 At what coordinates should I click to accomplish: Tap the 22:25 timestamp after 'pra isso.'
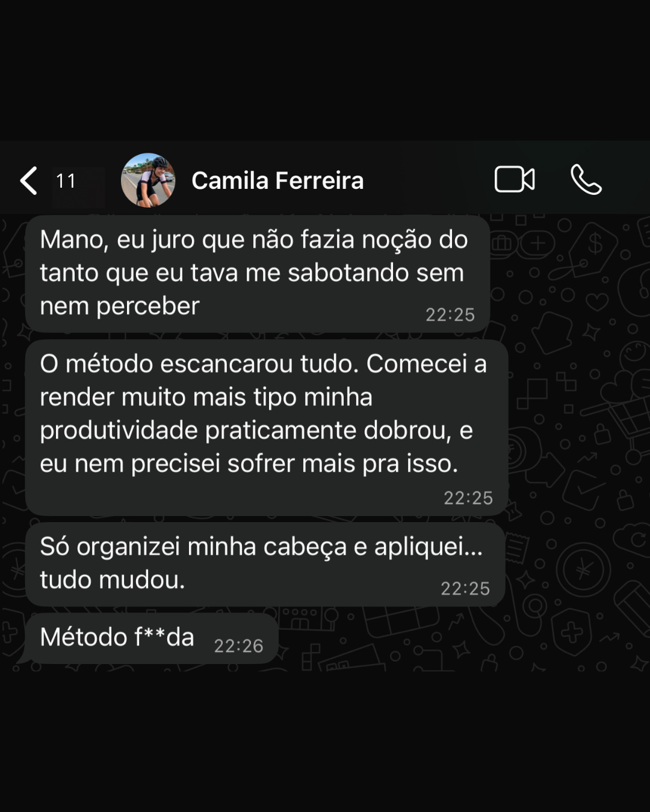tap(468, 498)
